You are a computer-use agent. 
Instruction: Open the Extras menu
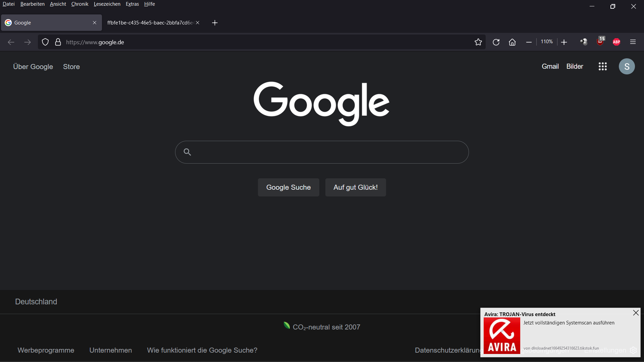[132, 4]
